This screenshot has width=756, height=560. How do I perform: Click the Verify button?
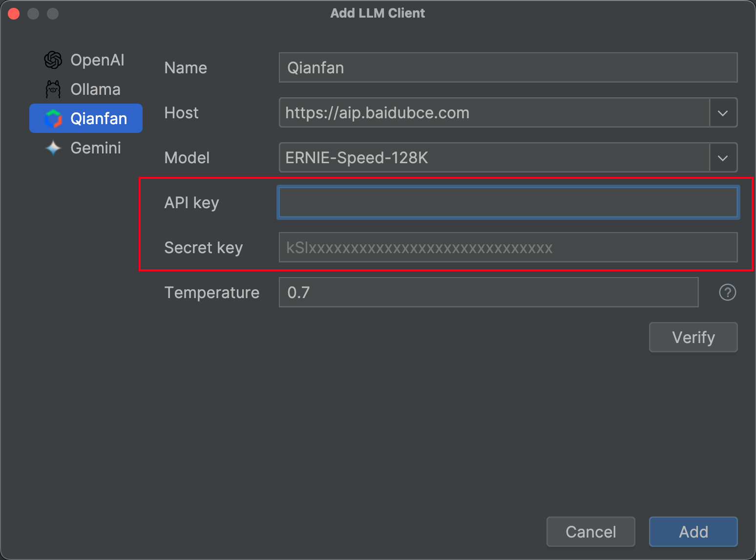click(x=693, y=337)
